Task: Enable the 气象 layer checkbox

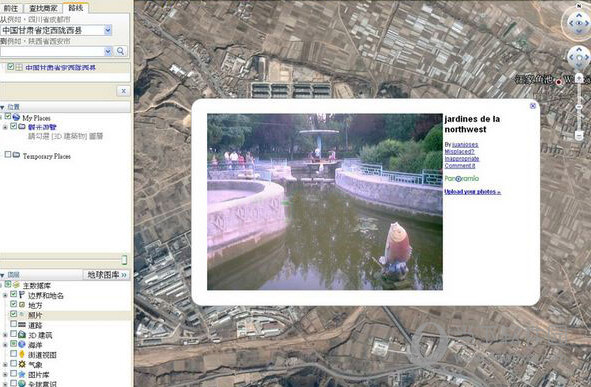Action: click(13, 363)
